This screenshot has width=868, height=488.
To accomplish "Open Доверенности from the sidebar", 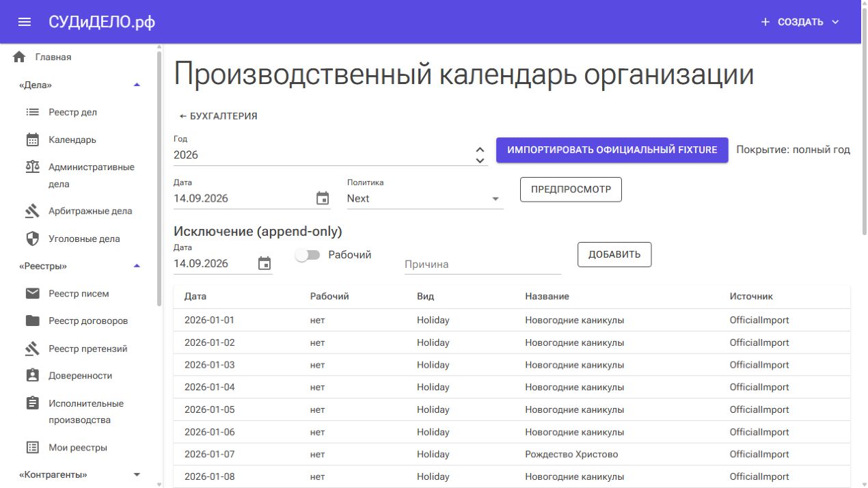I will 81,375.
